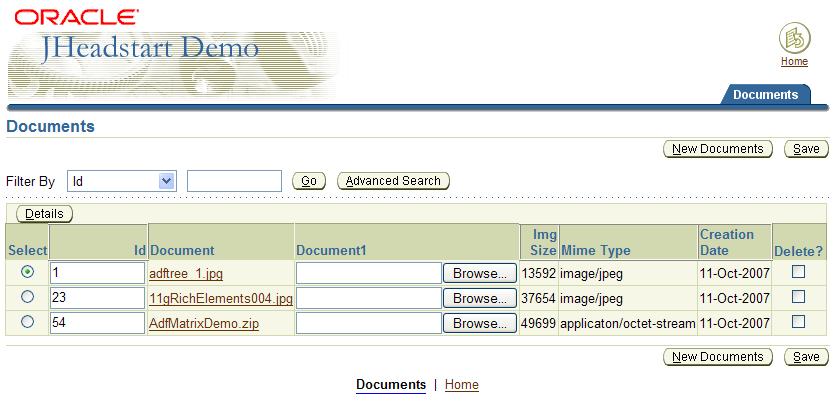Click the bottom Save button

tap(806, 357)
